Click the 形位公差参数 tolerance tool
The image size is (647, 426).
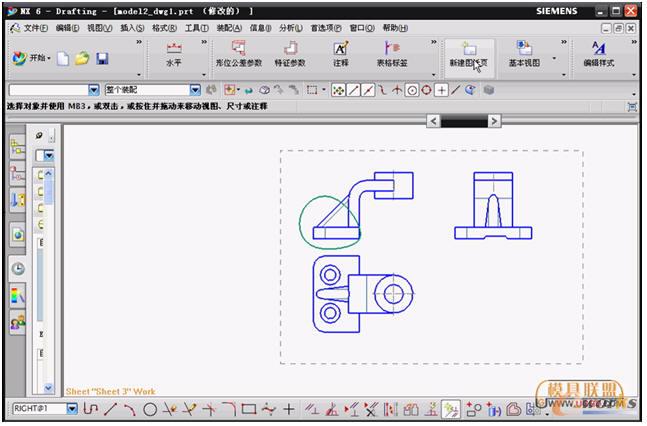240,54
